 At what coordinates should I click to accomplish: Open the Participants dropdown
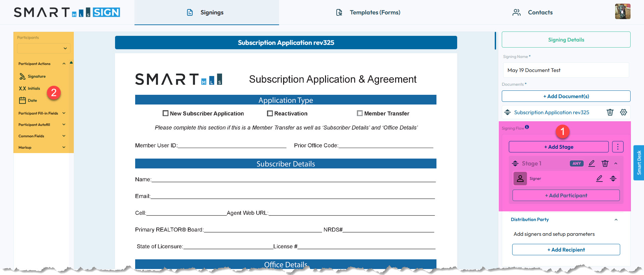click(44, 48)
